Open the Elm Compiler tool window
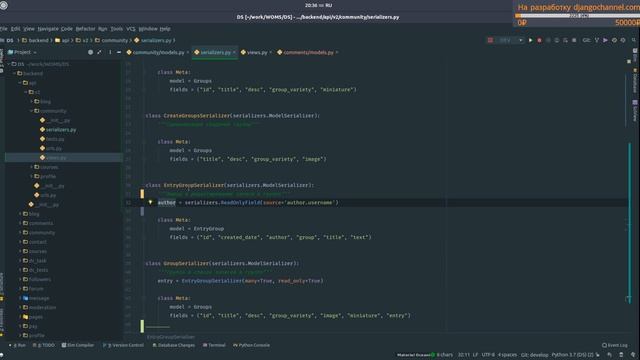The height and width of the screenshot is (360, 640). [78, 345]
